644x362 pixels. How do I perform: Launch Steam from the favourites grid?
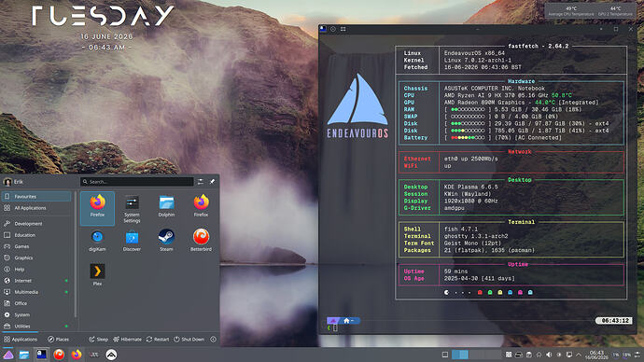click(166, 241)
